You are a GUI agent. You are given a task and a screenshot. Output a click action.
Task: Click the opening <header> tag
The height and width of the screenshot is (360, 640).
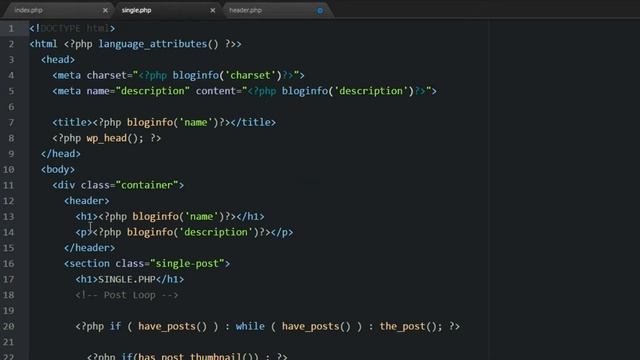87,201
